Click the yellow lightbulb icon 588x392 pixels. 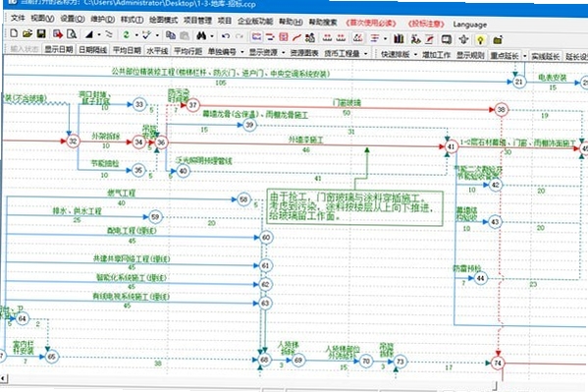tap(480, 40)
